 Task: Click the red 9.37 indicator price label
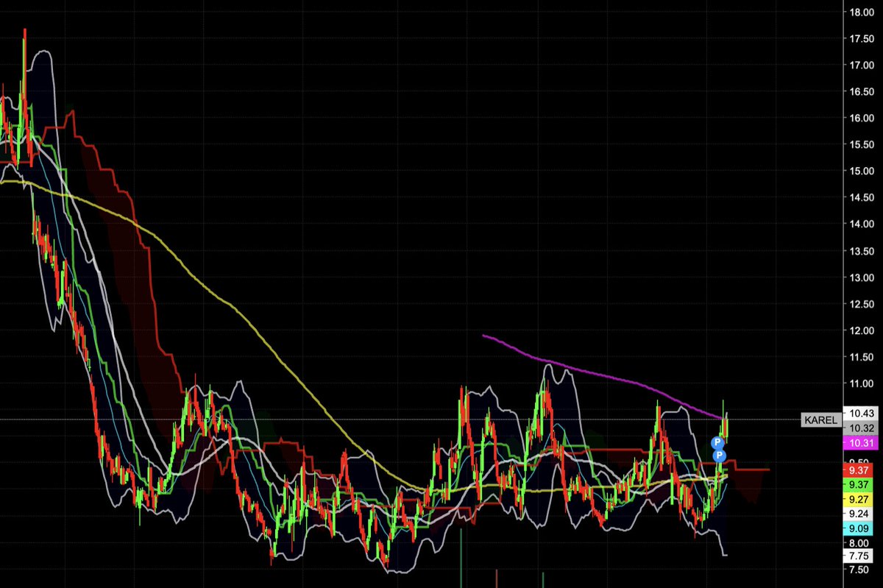click(859, 471)
